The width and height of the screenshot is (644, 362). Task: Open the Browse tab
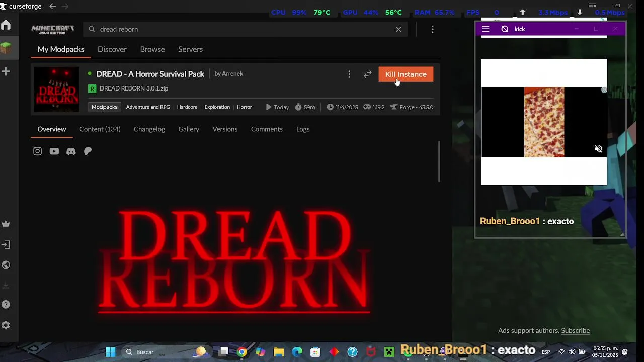152,49
